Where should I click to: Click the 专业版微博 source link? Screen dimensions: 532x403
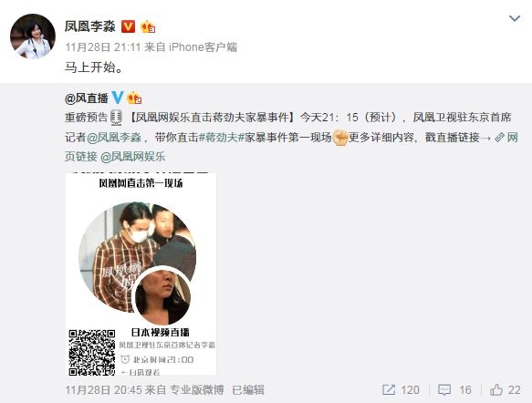(197, 390)
